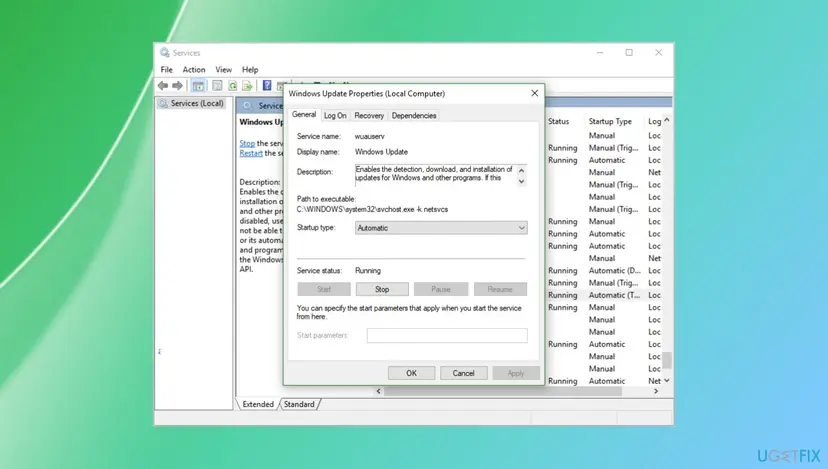
Task: Click the Forward arrow in Services toolbar
Action: tap(177, 86)
